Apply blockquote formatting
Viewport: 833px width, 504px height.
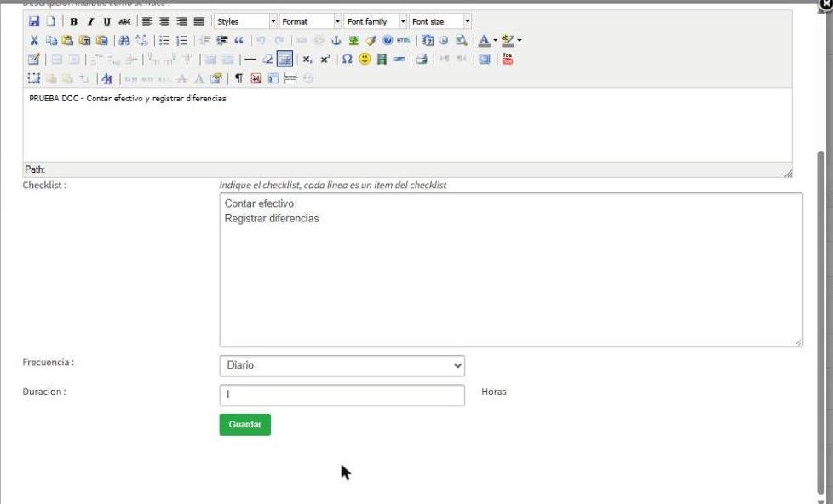(x=239, y=40)
